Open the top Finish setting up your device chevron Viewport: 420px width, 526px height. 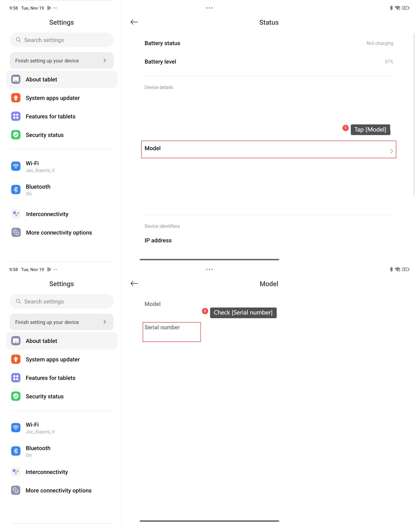tap(105, 60)
